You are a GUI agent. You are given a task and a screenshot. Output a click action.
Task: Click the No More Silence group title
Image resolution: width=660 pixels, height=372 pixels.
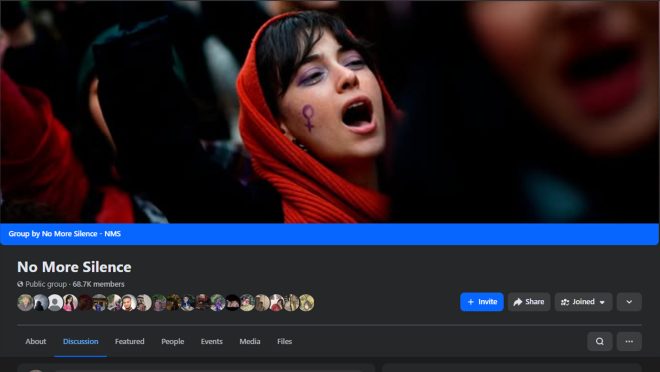point(74,267)
